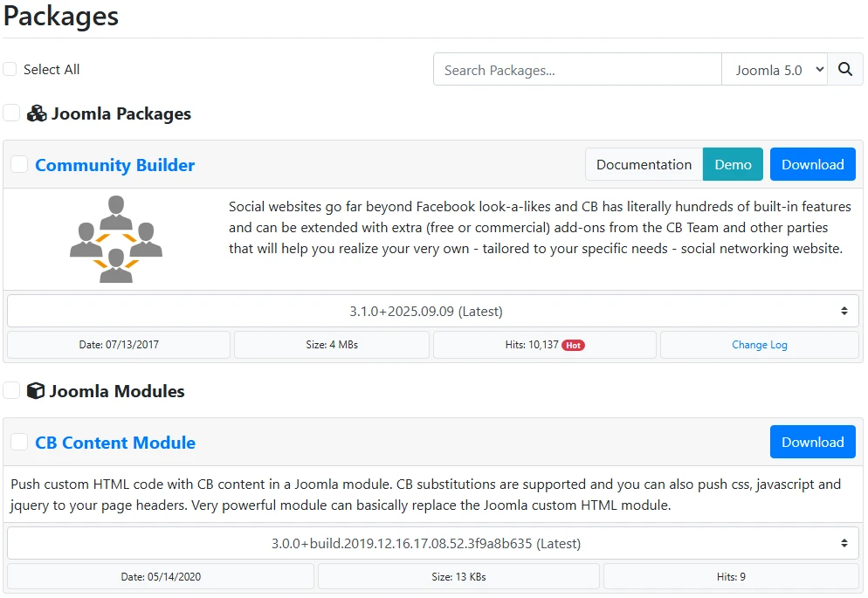Select the CB Content Module checkbox
The height and width of the screenshot is (598, 868).
coord(19,442)
